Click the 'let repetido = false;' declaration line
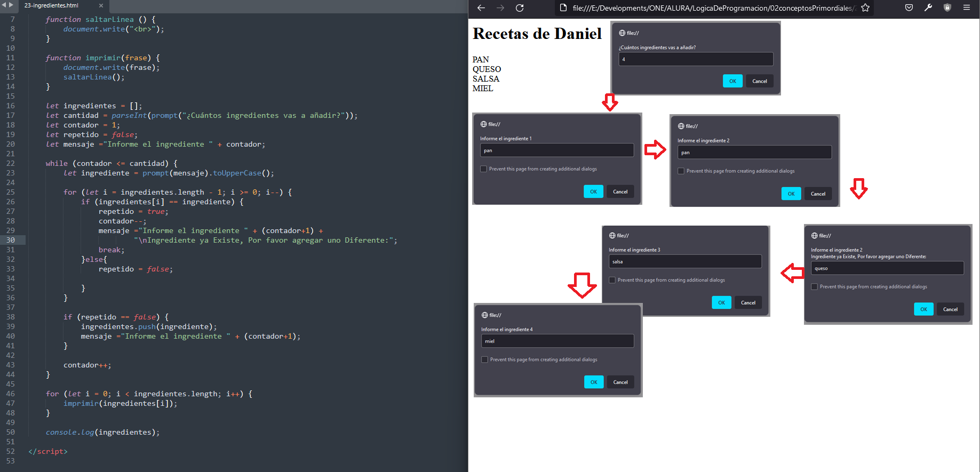 92,134
